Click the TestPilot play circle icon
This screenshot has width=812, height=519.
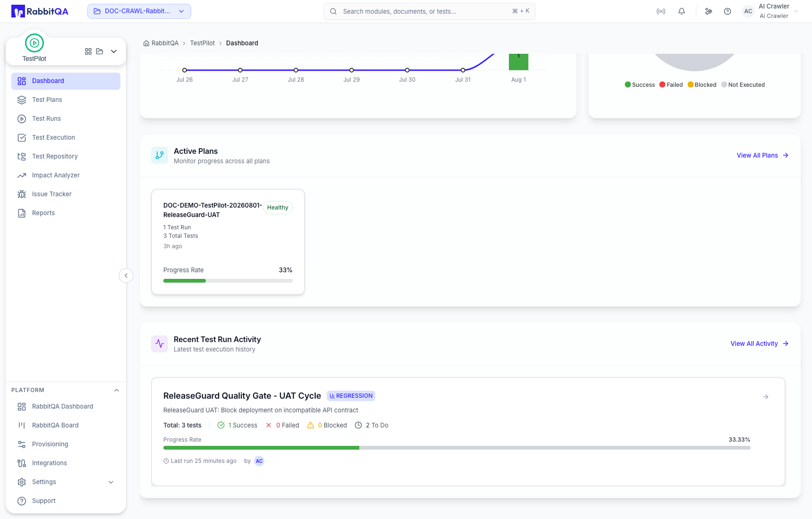(34, 43)
